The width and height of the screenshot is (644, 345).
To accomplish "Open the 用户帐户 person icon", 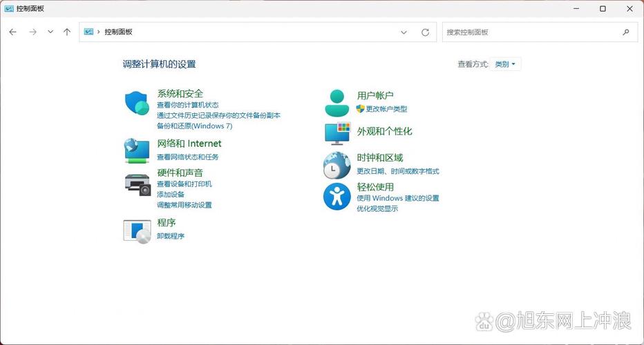I will pos(337,103).
